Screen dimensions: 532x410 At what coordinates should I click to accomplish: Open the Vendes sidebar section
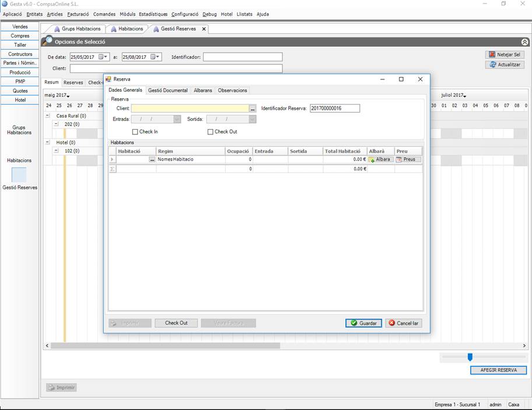coord(20,26)
